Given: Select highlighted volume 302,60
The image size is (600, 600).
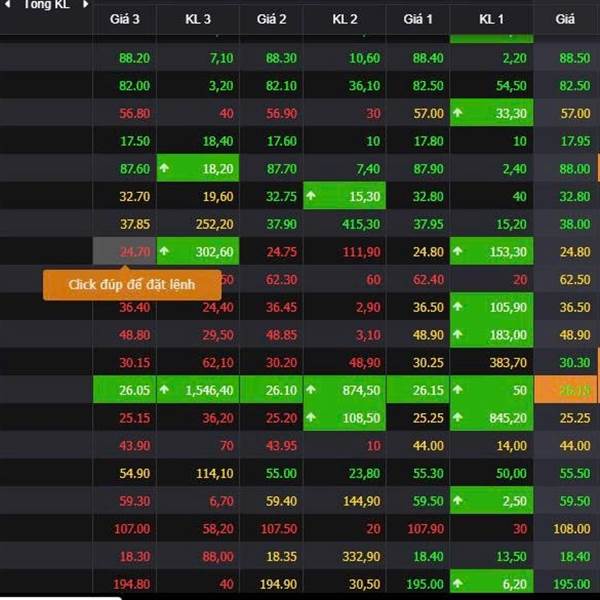Looking at the screenshot, I should [x=198, y=251].
